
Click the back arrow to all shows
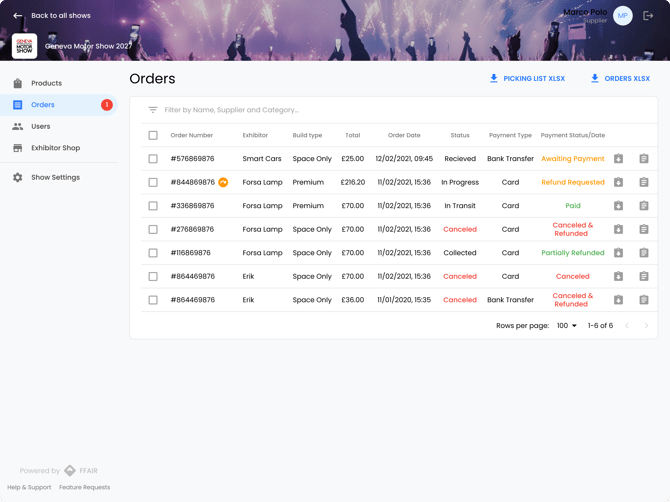(18, 16)
